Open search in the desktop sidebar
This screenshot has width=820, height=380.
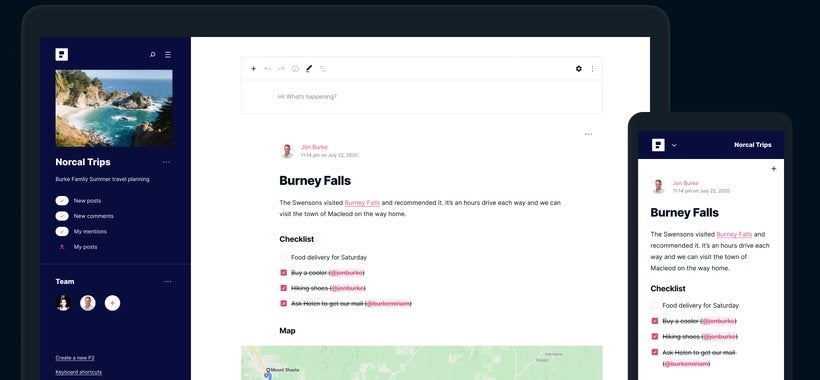153,54
